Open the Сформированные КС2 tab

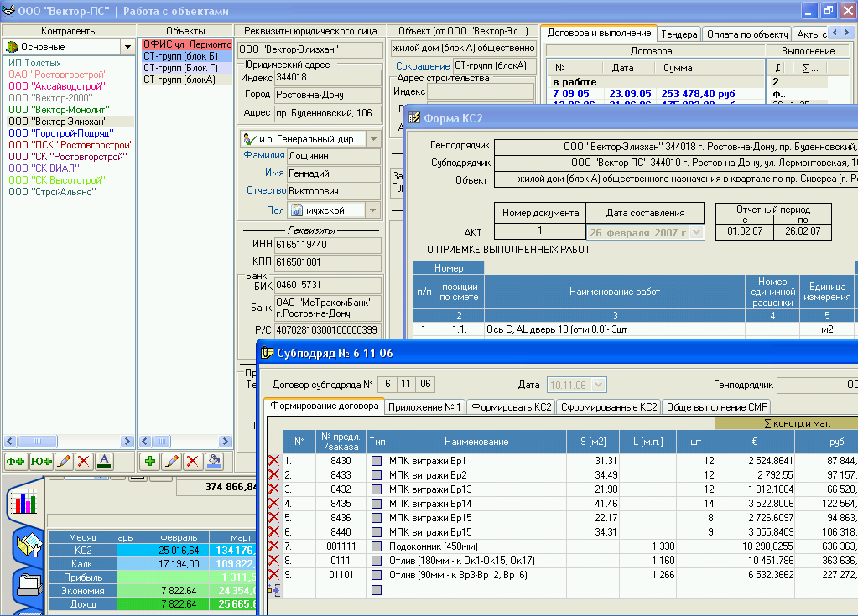(609, 407)
